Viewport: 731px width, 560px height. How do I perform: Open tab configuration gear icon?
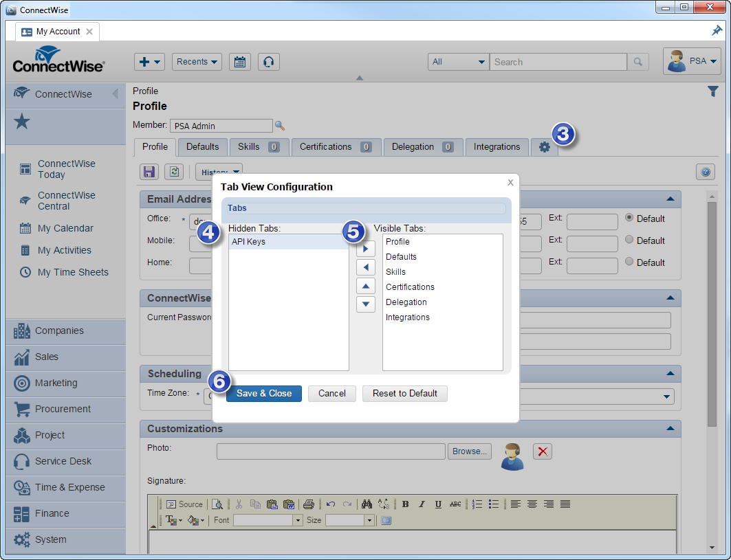pos(545,147)
